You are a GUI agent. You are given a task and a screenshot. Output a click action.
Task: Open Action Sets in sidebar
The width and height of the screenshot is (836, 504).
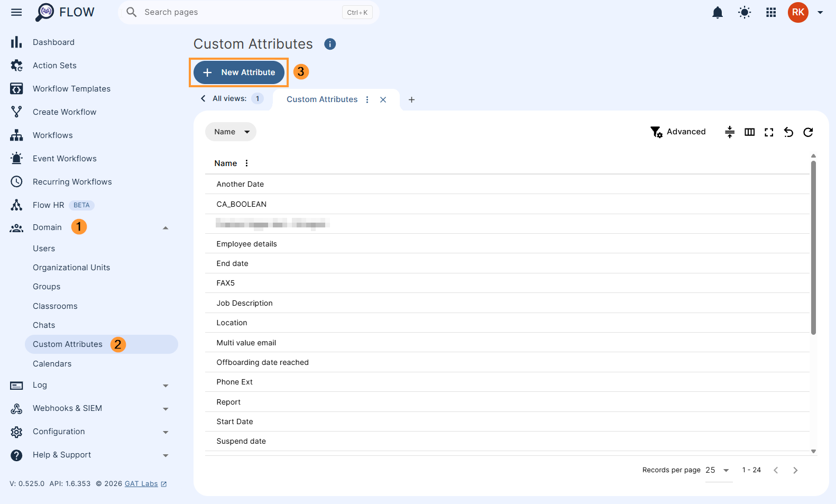[x=54, y=66]
